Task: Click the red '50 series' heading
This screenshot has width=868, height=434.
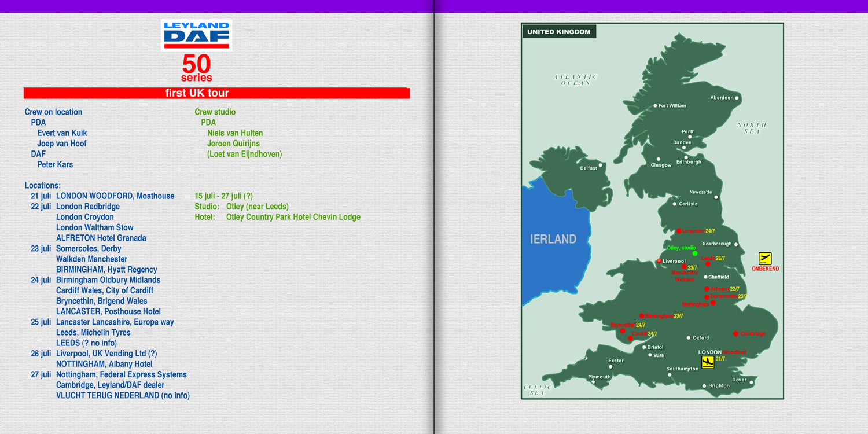Action: click(197, 68)
